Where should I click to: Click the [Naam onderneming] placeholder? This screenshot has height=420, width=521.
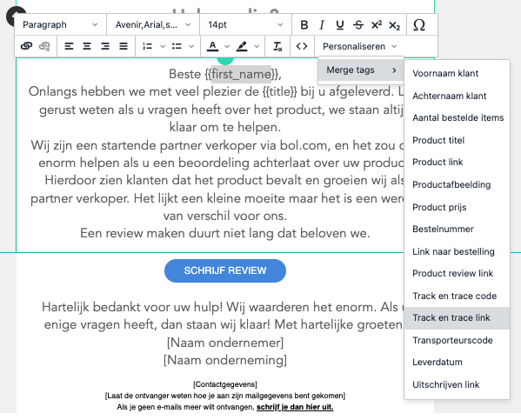225,360
